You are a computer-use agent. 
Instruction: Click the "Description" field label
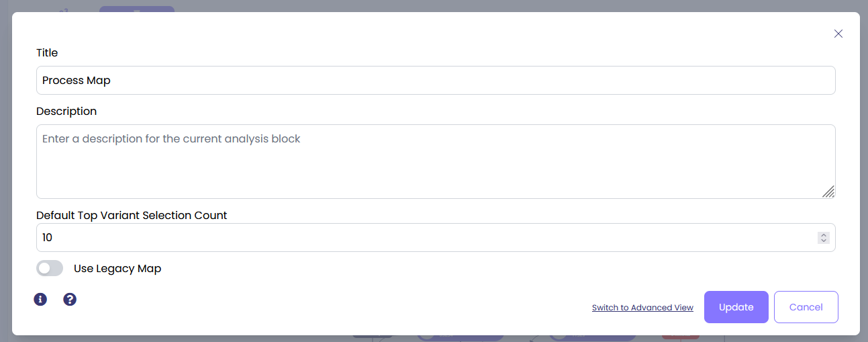click(x=66, y=112)
